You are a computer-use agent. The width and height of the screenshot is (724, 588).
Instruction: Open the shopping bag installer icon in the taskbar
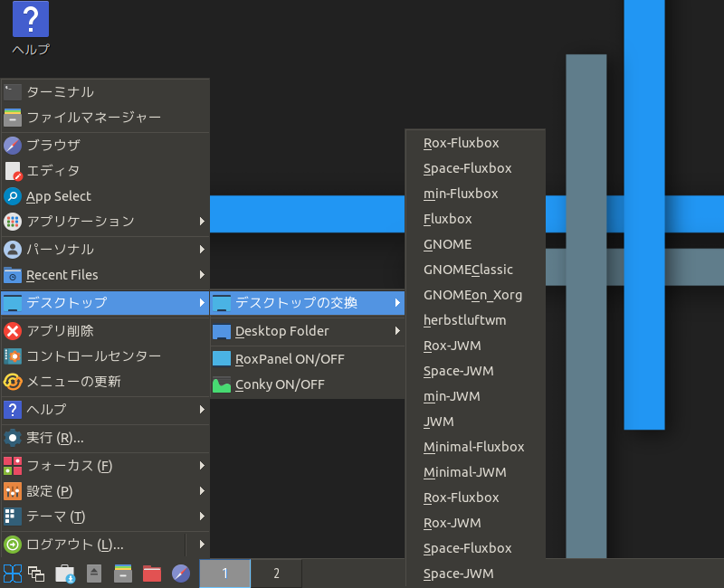[x=65, y=574]
